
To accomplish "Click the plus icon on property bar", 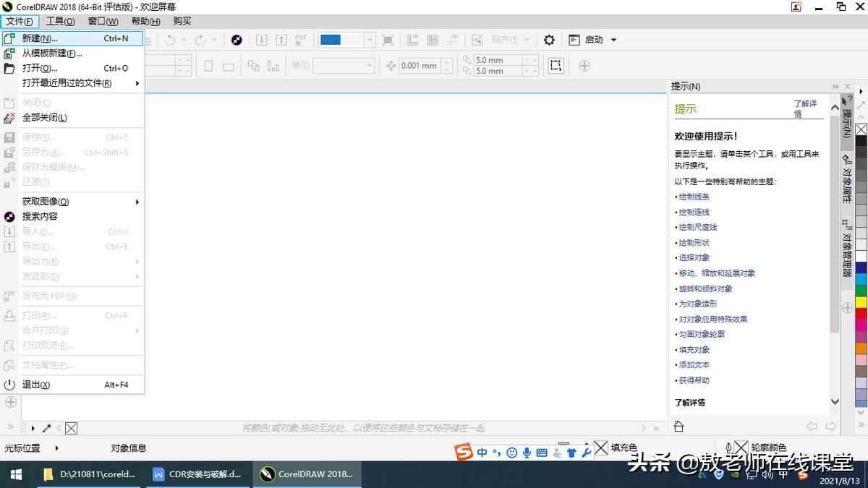I will (x=584, y=66).
